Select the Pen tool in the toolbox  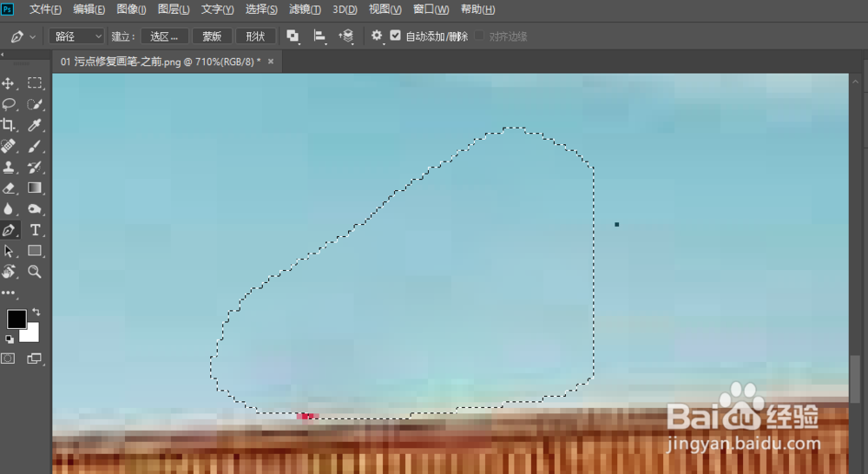pyautogui.click(x=9, y=230)
